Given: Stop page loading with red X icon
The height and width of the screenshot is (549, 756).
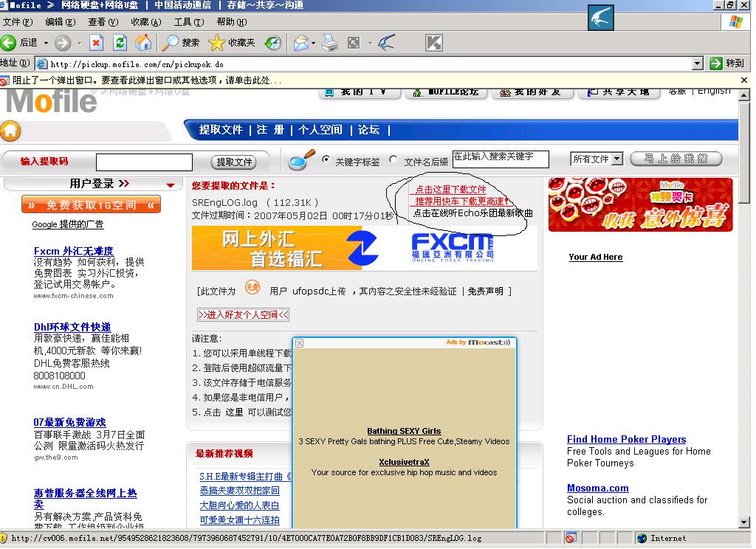Looking at the screenshot, I should pos(97,43).
